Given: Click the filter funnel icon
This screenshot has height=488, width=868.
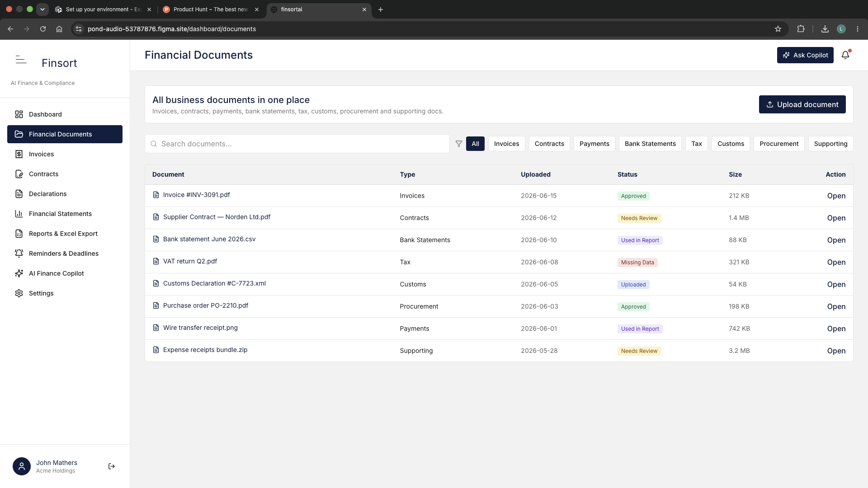Looking at the screenshot, I should 459,144.
